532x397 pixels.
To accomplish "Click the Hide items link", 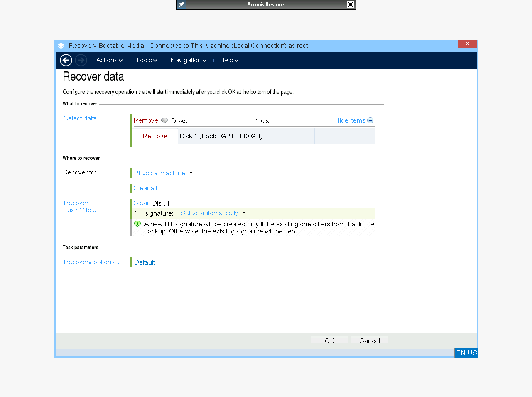I will point(350,120).
